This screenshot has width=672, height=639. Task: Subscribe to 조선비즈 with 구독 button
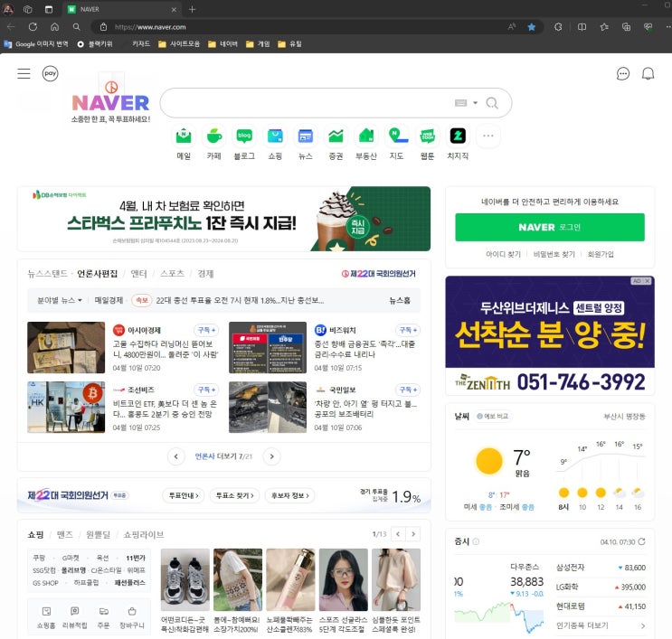click(206, 390)
